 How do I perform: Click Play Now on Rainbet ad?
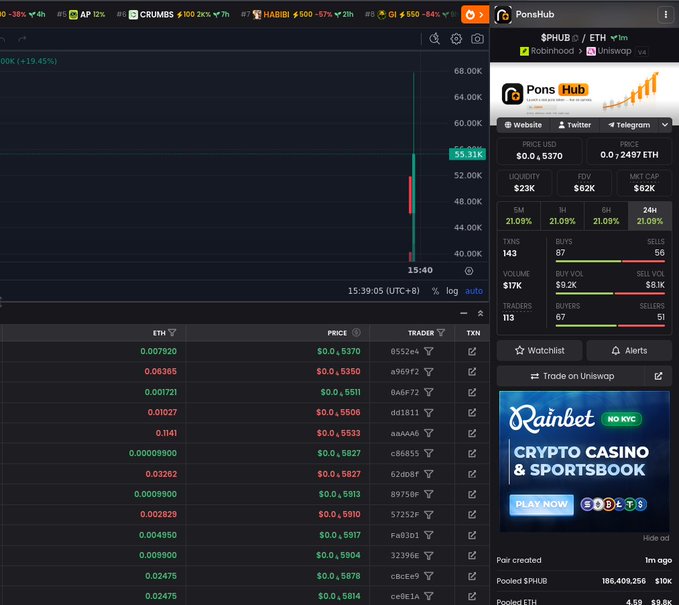(541, 505)
